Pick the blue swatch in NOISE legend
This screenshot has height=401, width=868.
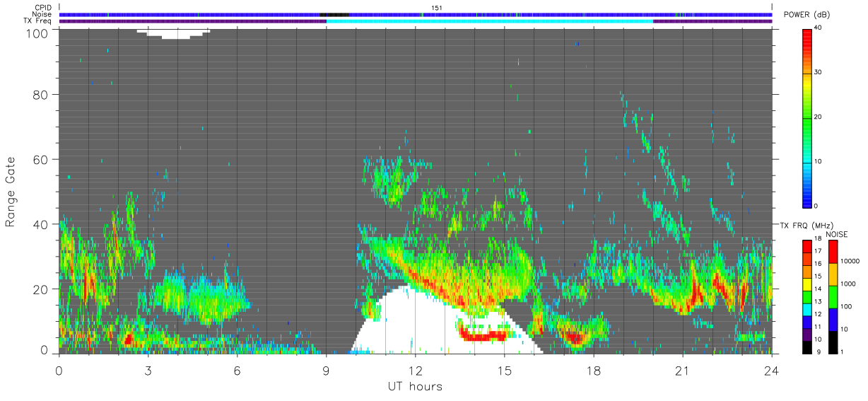pyautogui.click(x=833, y=320)
